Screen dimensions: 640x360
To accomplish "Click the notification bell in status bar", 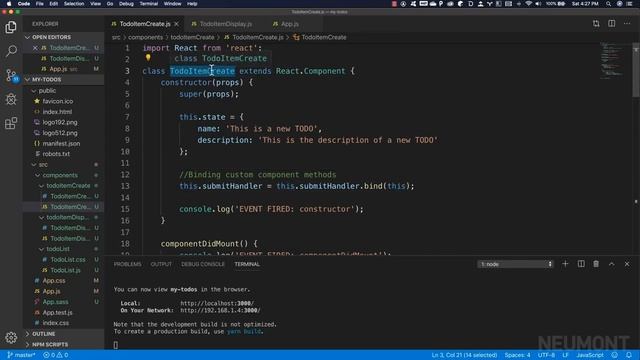I will 629,355.
